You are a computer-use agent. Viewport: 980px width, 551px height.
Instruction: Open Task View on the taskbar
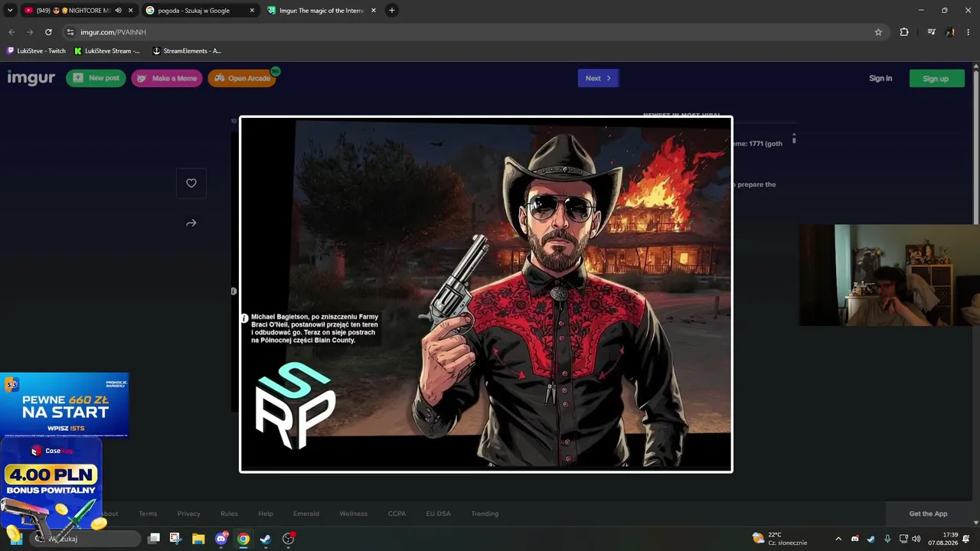click(x=154, y=539)
